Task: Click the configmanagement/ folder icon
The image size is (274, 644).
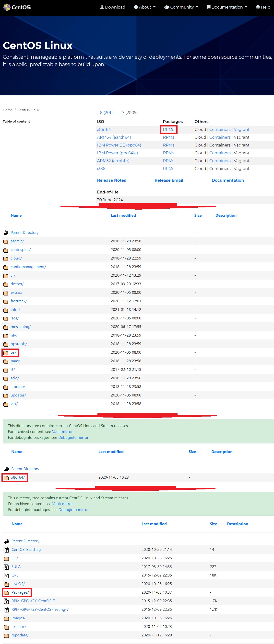Action: pos(6,267)
